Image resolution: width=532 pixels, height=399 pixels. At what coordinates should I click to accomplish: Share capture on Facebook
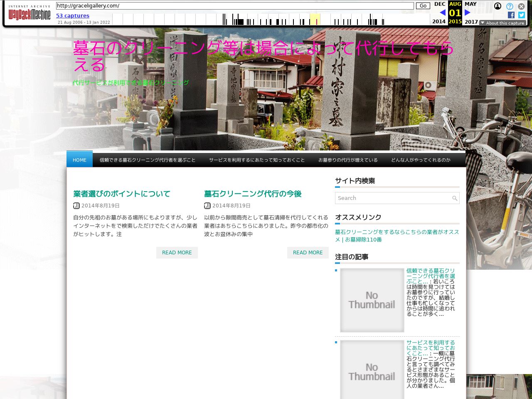point(511,15)
